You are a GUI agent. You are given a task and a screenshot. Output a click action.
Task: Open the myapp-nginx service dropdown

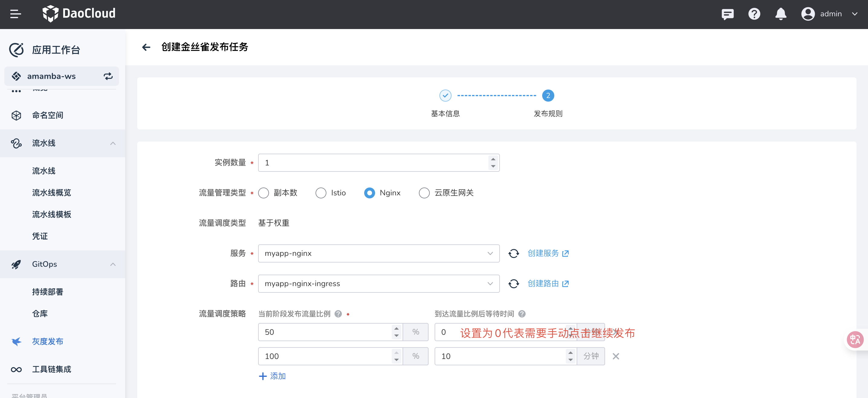pyautogui.click(x=490, y=253)
